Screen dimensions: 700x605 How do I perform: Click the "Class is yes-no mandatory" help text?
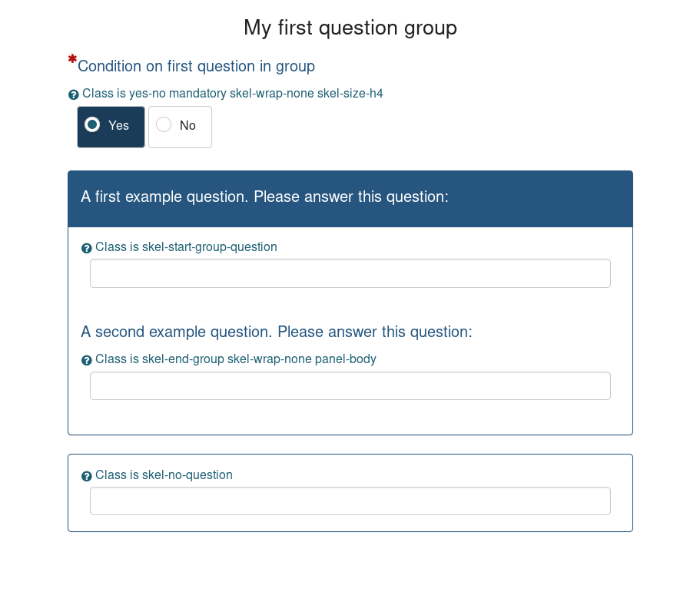232,94
